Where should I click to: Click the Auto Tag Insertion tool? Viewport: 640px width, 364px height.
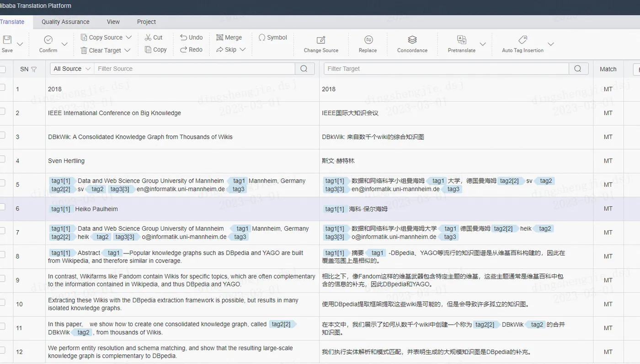click(523, 44)
